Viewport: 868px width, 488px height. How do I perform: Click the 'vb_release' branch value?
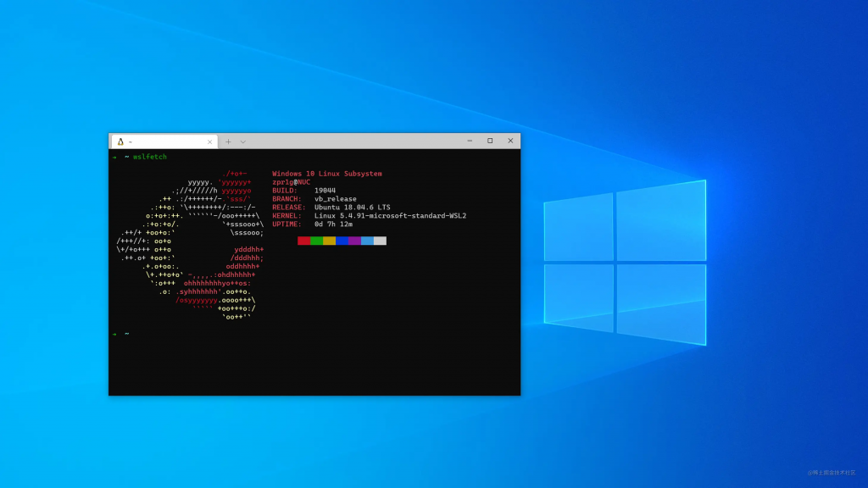(336, 198)
